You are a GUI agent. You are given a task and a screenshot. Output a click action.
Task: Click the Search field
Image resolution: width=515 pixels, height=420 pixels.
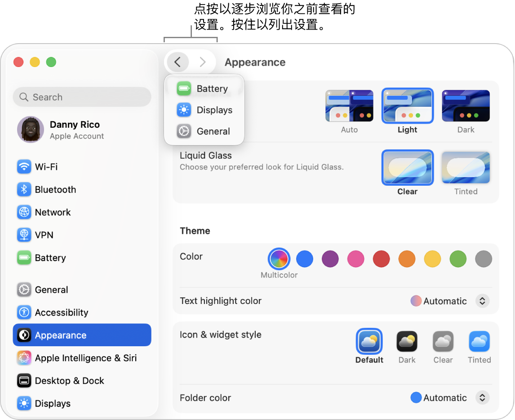82,97
